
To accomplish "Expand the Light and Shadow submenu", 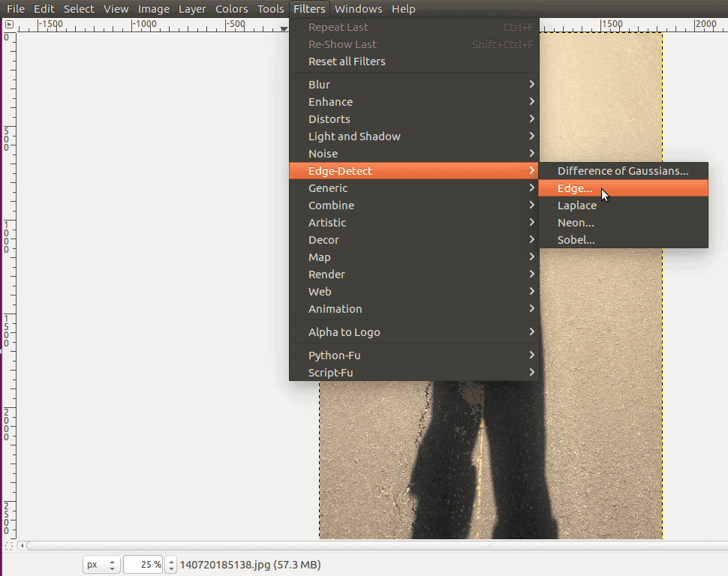I will click(x=414, y=136).
